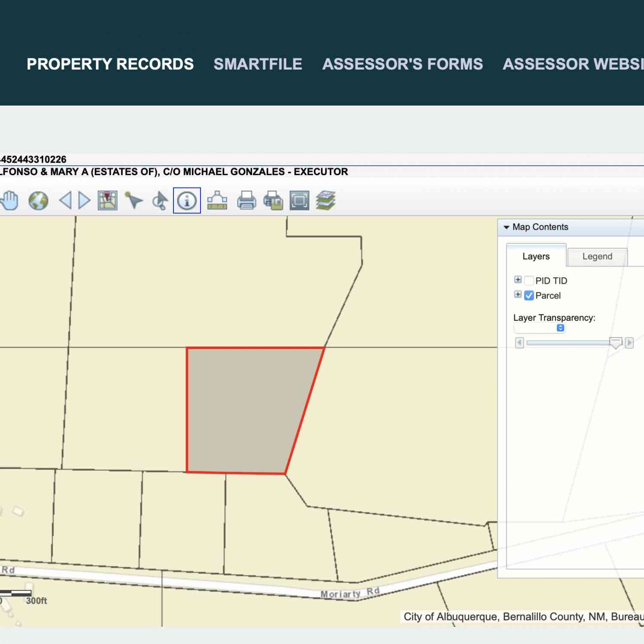644x644 pixels.
Task: Click the full extent globe icon
Action: pyautogui.click(x=38, y=200)
